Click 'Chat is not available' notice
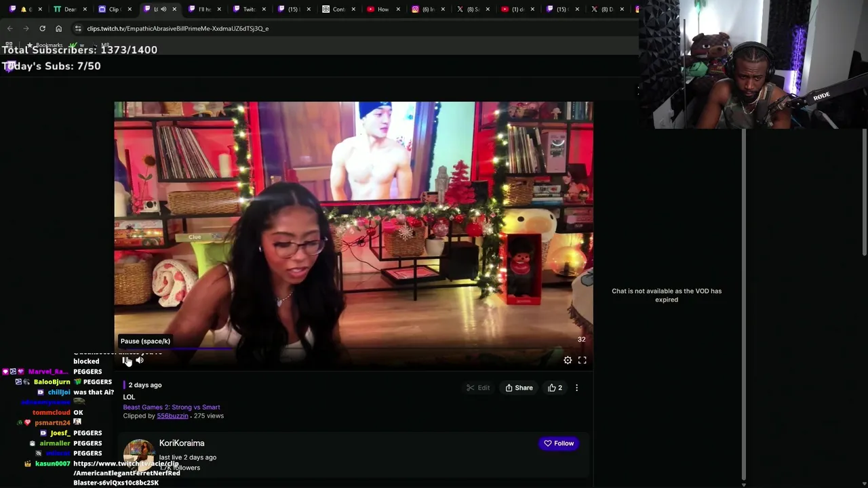 click(x=667, y=295)
